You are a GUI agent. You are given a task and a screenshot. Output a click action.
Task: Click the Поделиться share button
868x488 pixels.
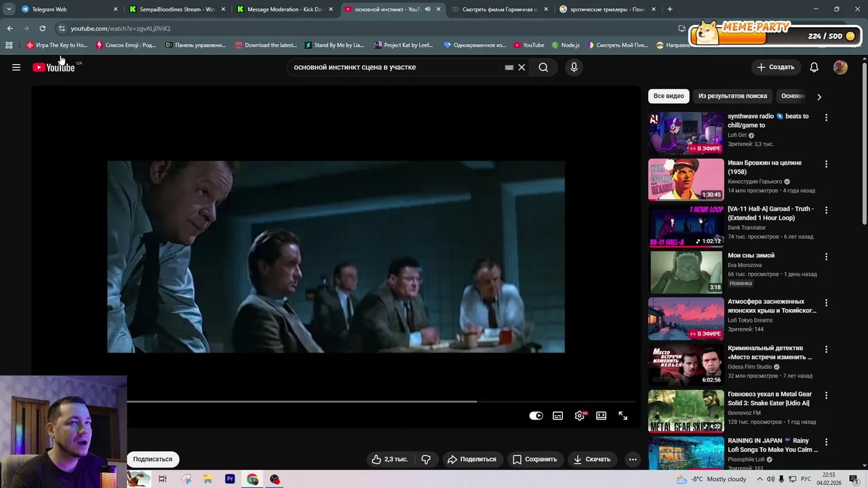[x=472, y=459]
